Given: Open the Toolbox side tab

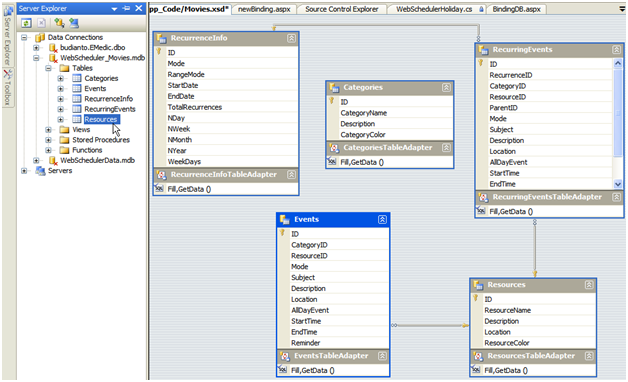Looking at the screenshot, I should pyautogui.click(x=7, y=88).
